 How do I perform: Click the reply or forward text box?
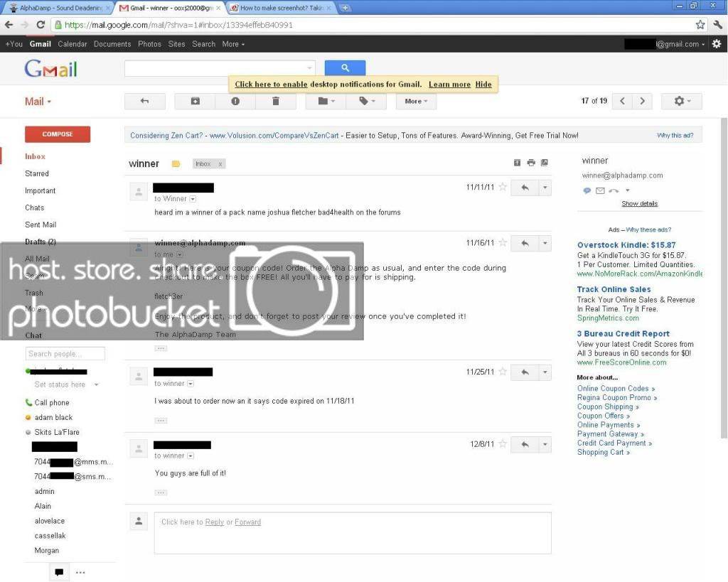[x=353, y=533]
